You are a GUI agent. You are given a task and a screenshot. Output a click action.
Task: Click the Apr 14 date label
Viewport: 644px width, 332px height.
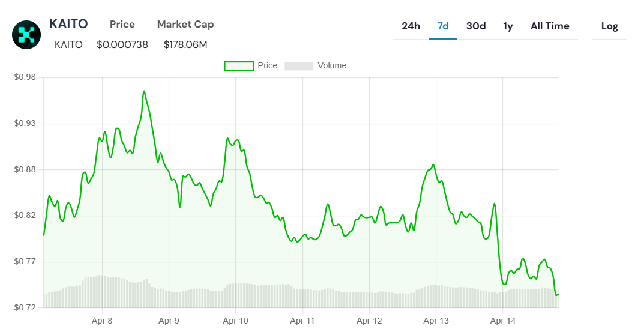(503, 321)
